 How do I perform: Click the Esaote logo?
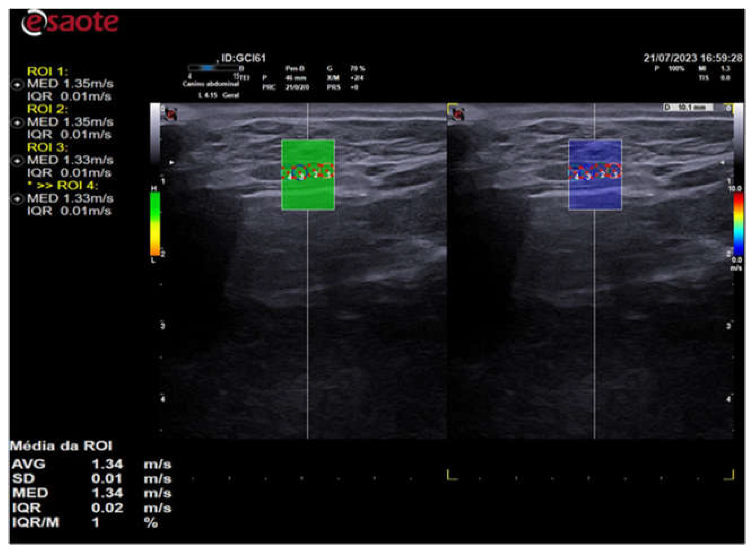point(70,22)
